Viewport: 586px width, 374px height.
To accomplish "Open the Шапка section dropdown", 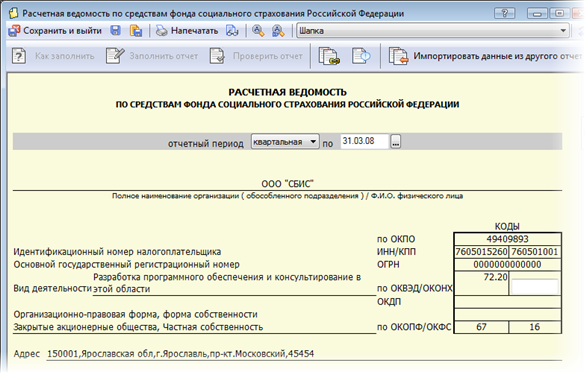I will point(433,31).
